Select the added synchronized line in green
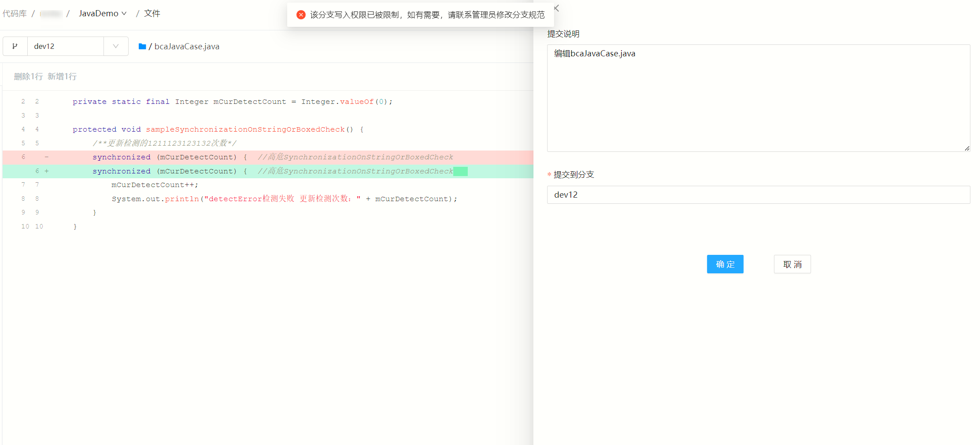The width and height of the screenshot is (980, 445). [x=268, y=171]
